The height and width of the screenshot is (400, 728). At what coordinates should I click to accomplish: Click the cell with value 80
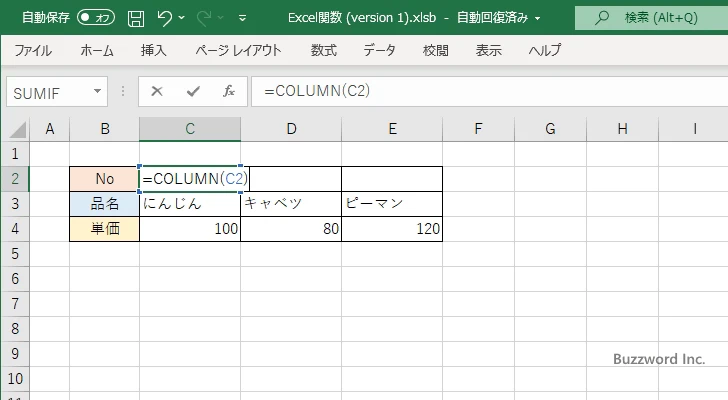pyautogui.click(x=291, y=229)
